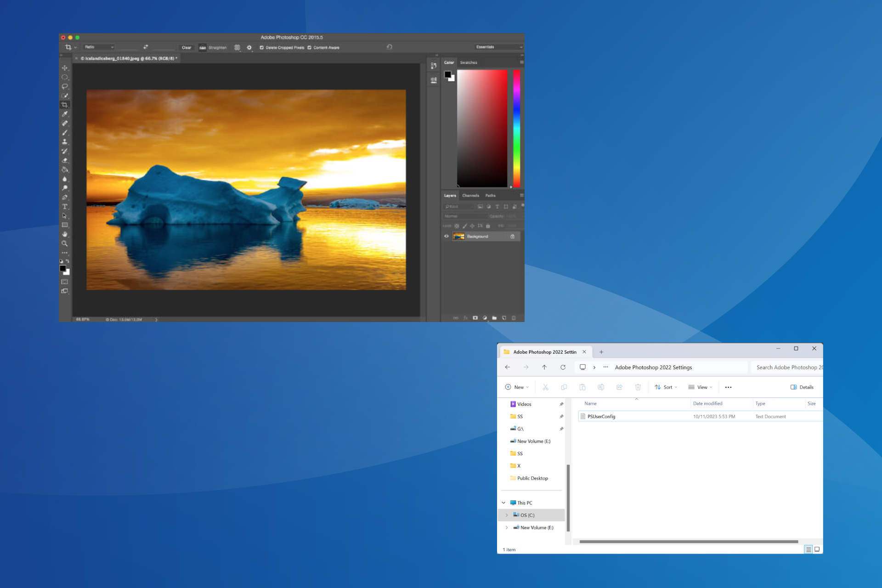Toggle Delete Cropped Pixels checkbox
Screen dimensions: 882x588
(262, 47)
